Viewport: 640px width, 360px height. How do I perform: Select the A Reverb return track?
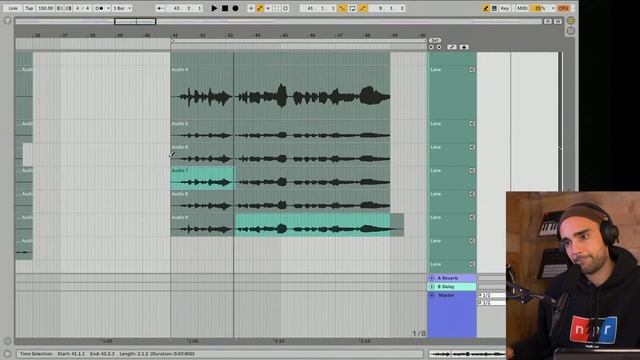(452, 278)
